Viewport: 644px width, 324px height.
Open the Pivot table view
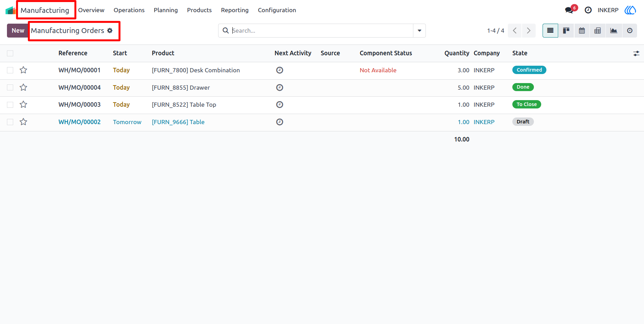597,31
